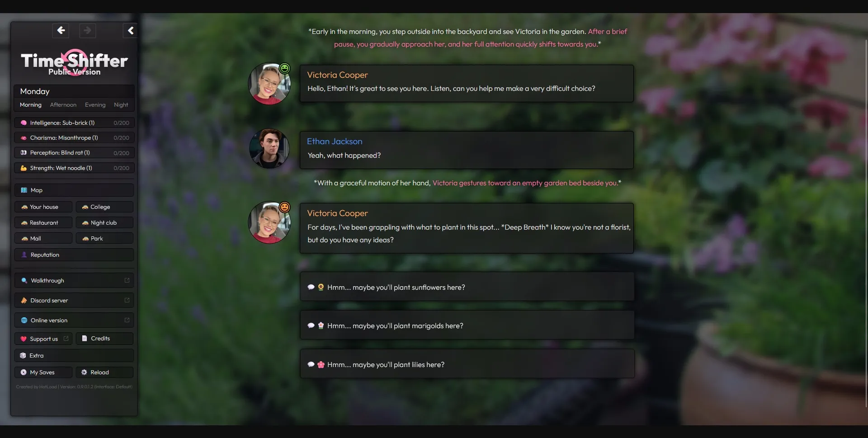Choose the plant lilies reply
868x438 pixels.
467,364
